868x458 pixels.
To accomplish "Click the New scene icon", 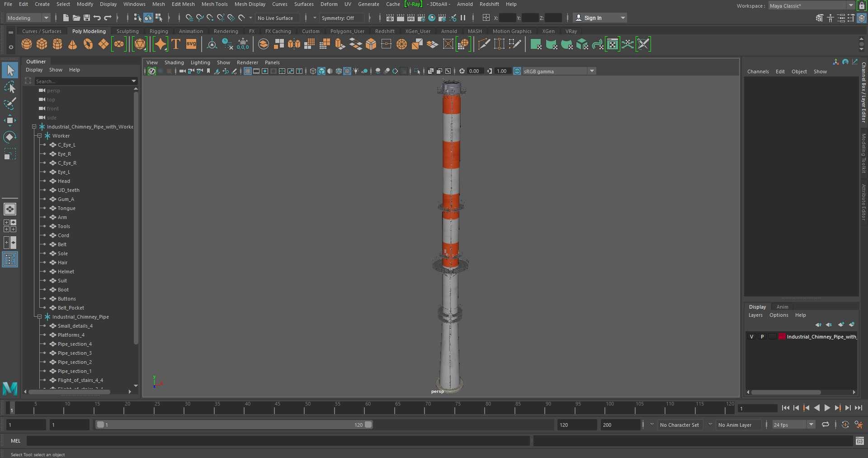I will pos(66,18).
